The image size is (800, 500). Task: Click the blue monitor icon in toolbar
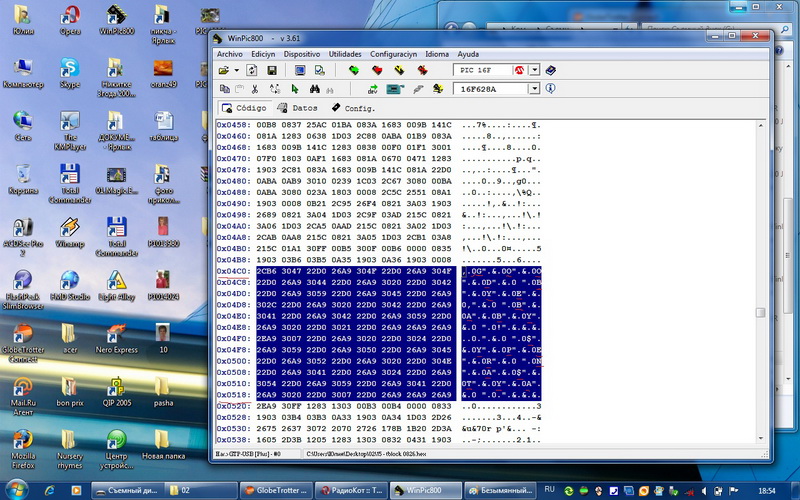tap(300, 70)
